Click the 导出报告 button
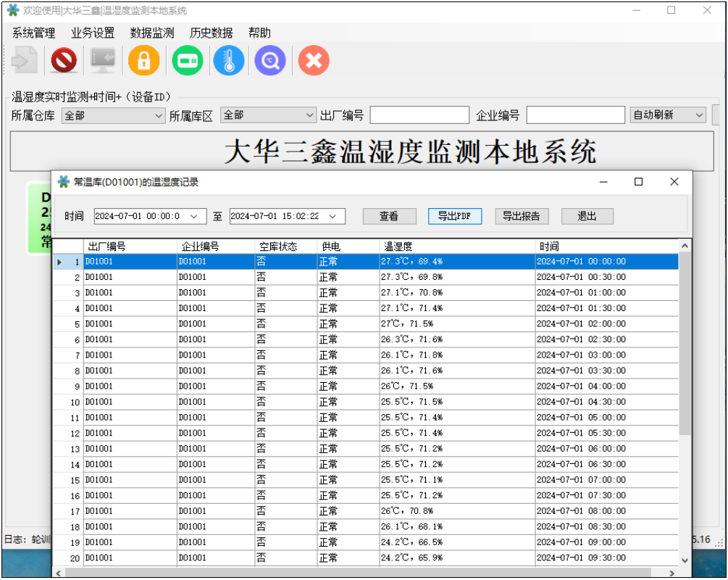Image resolution: width=728 pixels, height=580 pixels. (522, 216)
